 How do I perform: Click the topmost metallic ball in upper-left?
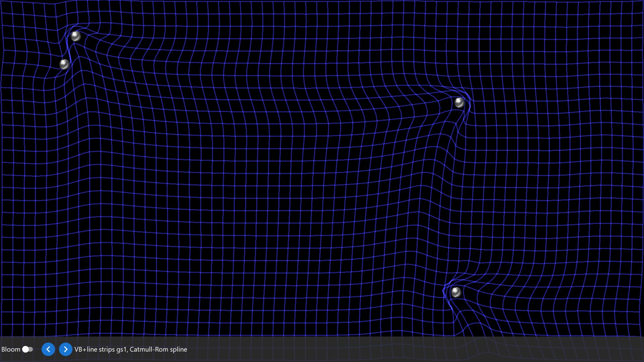tap(76, 36)
